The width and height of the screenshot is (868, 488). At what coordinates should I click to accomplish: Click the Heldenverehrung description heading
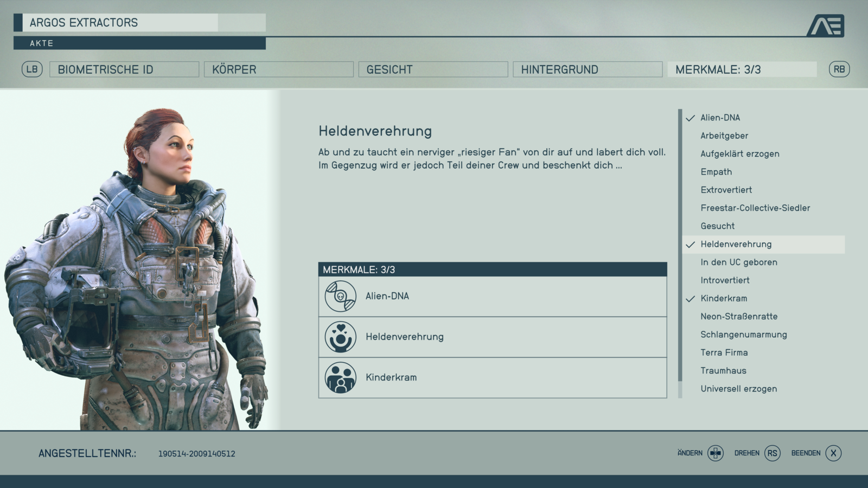click(375, 131)
